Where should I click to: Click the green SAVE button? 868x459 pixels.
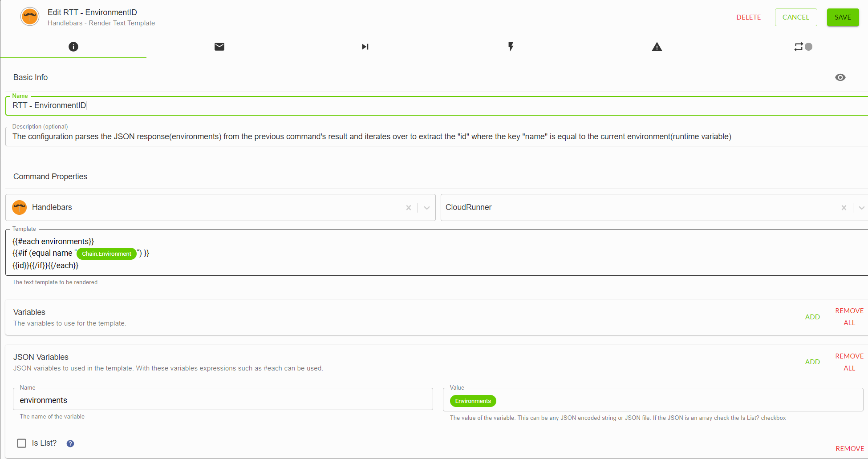[843, 17]
